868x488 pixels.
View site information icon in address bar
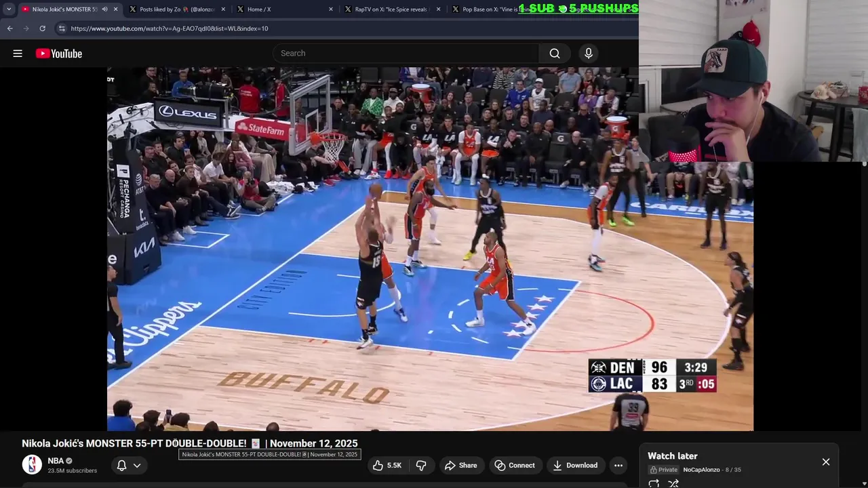pos(62,28)
